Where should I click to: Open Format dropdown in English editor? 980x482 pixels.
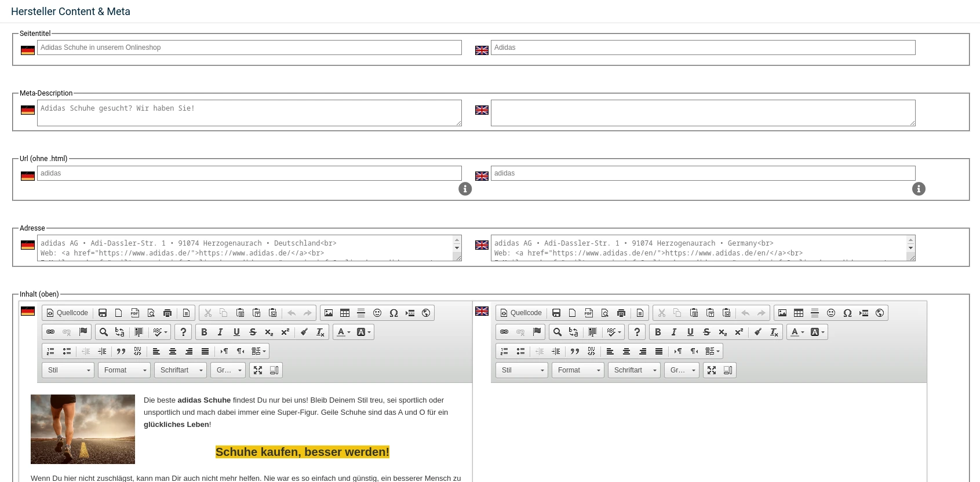(578, 370)
